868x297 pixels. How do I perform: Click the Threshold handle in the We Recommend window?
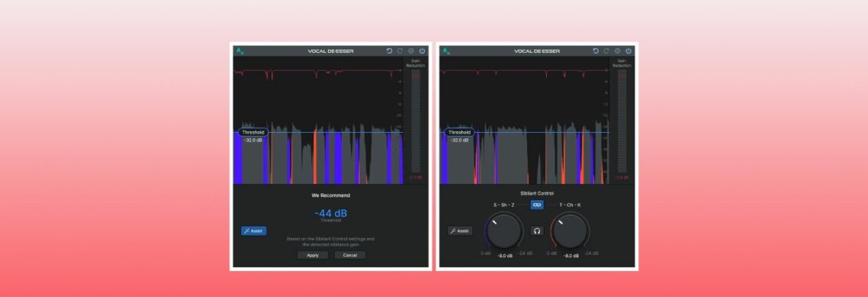(253, 132)
